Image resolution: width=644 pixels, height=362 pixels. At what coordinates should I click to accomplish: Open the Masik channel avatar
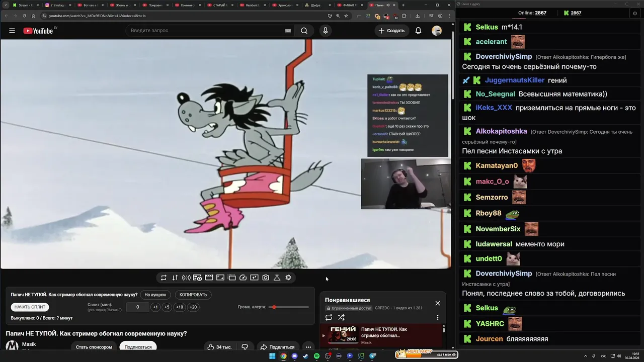click(12, 346)
